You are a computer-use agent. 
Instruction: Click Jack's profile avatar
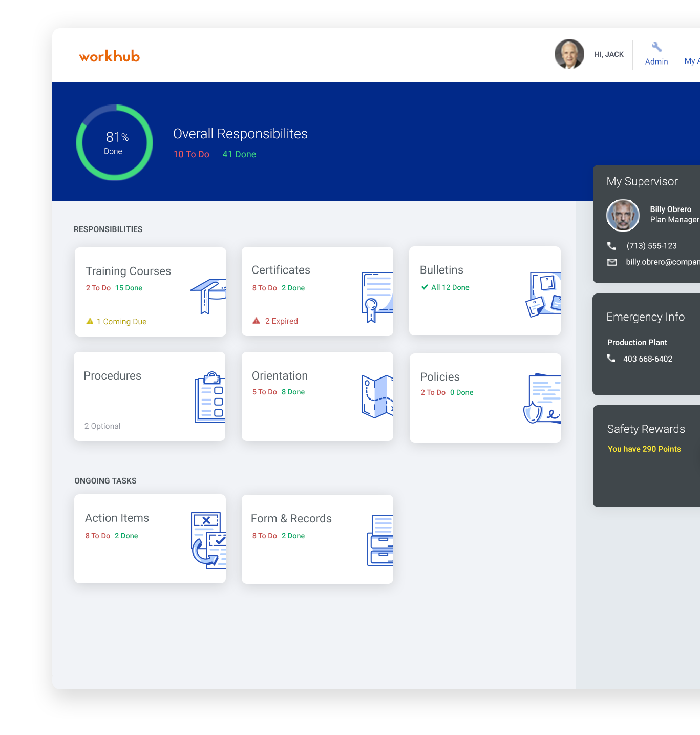click(569, 54)
